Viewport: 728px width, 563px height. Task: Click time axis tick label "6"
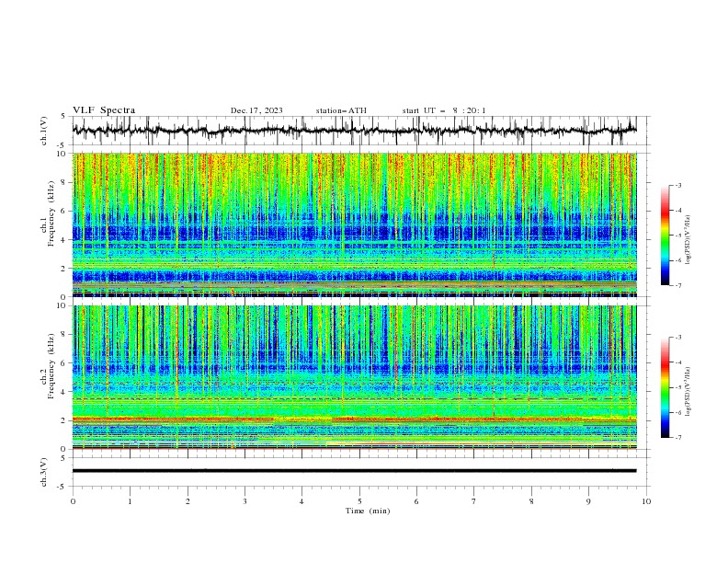[417, 501]
